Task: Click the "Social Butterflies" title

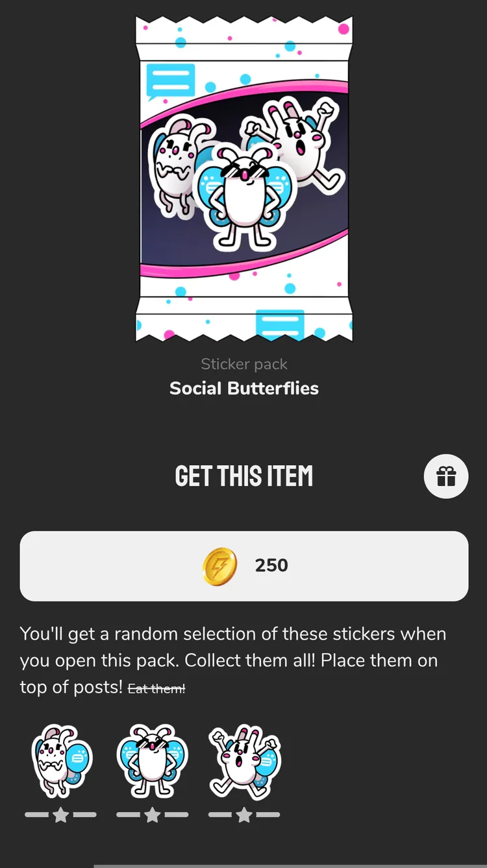Action: (x=244, y=389)
